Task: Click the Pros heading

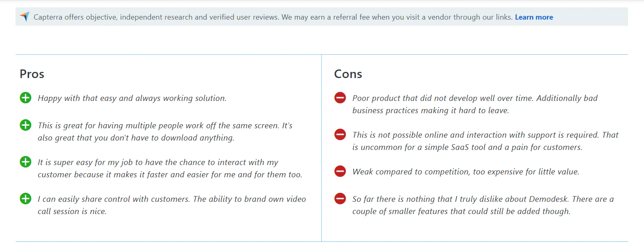Action: [x=32, y=74]
